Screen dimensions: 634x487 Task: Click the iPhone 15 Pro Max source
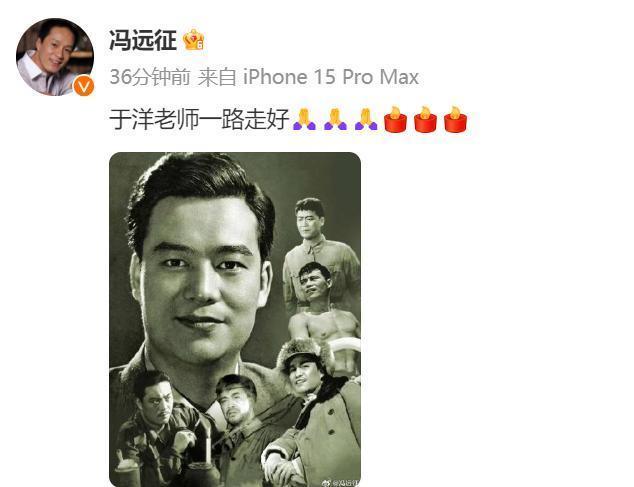[331, 77]
